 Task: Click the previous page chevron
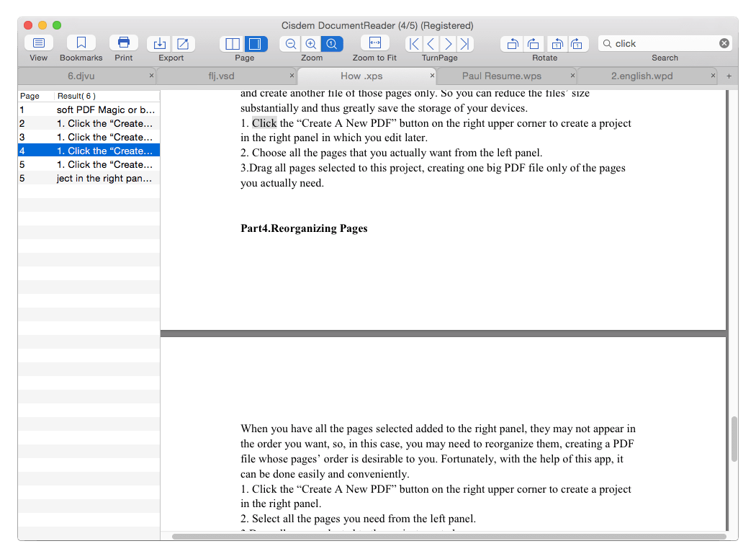(431, 43)
